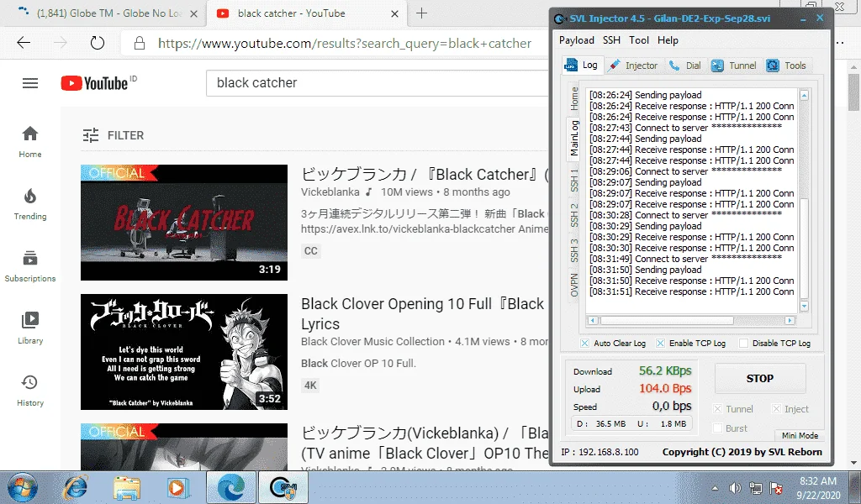Click the YouTube search box
The width and height of the screenshot is (861, 504).
point(379,83)
